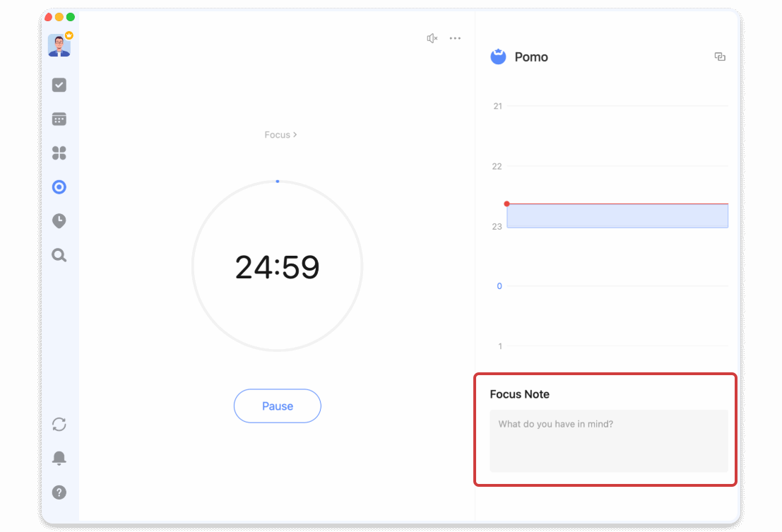Viewport: 782px width, 532px height.
Task: Click the Focus Note text field
Action: coord(608,441)
